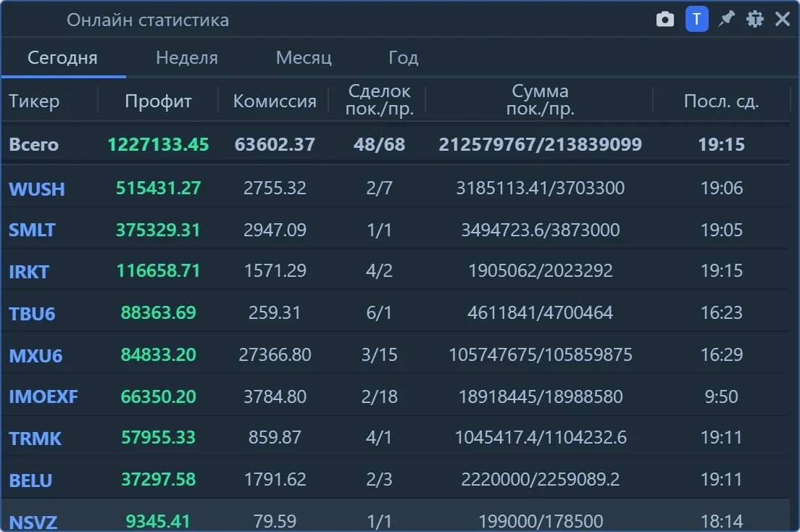Click WUSH sum 3185113.41/3703300
Screen dimensions: 800x532
(x=541, y=188)
